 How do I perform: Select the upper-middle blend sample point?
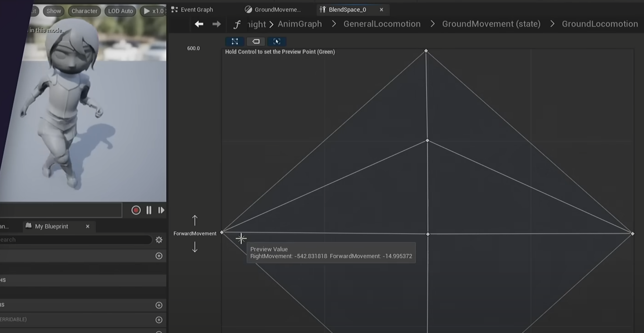427,141
